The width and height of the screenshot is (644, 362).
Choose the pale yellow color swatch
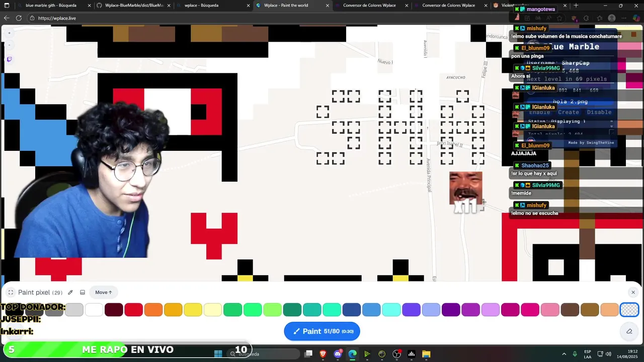[x=213, y=310]
